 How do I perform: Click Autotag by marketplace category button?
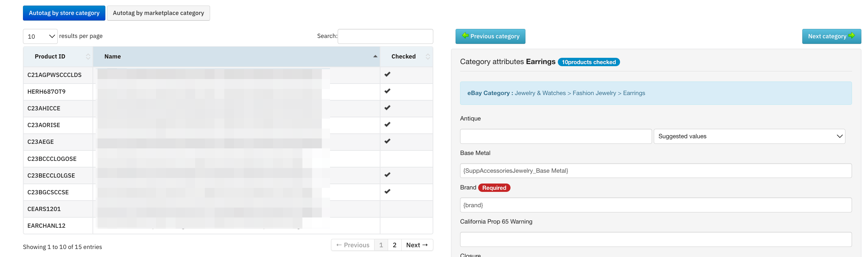tap(158, 13)
